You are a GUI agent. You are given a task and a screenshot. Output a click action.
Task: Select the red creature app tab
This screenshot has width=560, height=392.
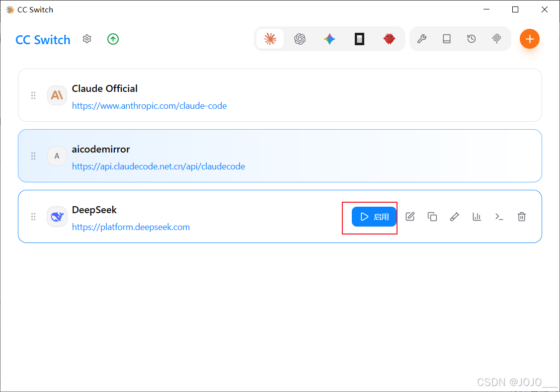(x=389, y=39)
